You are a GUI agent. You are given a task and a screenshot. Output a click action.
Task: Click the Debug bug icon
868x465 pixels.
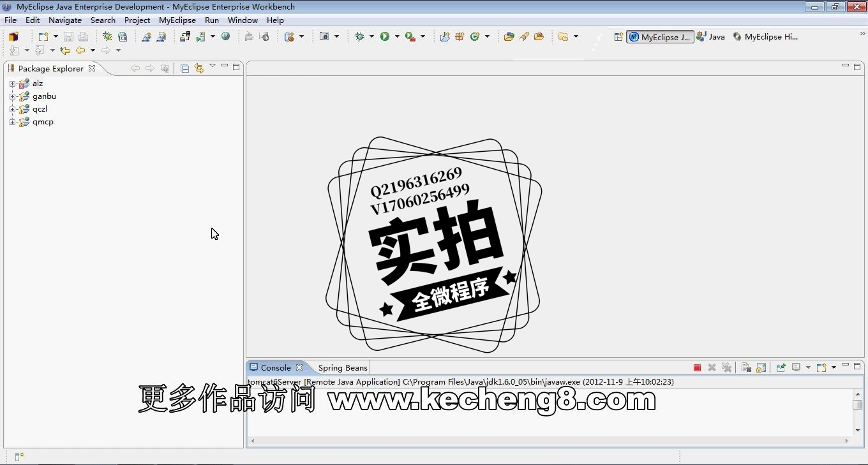[359, 36]
